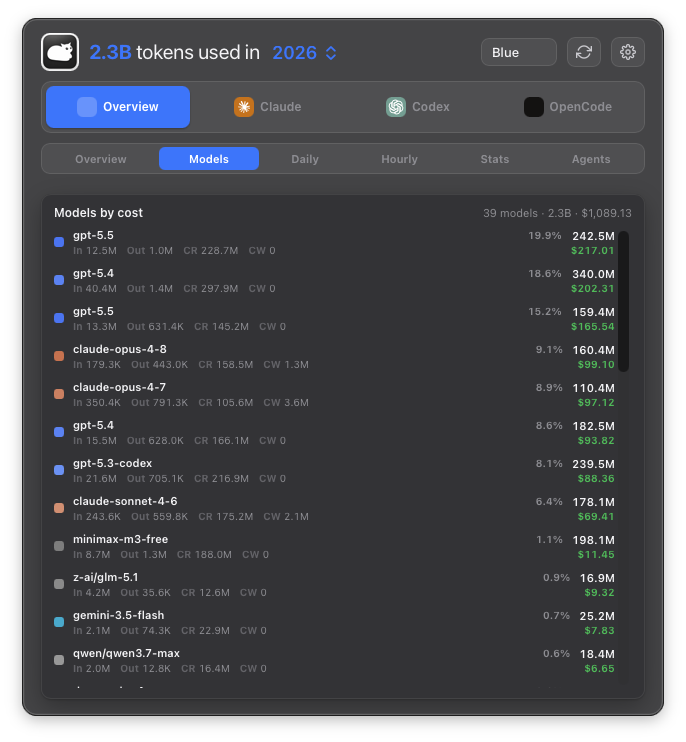The image size is (686, 742).
Task: Select the gpt-5.5 row costing $165.54
Action: (x=334, y=318)
